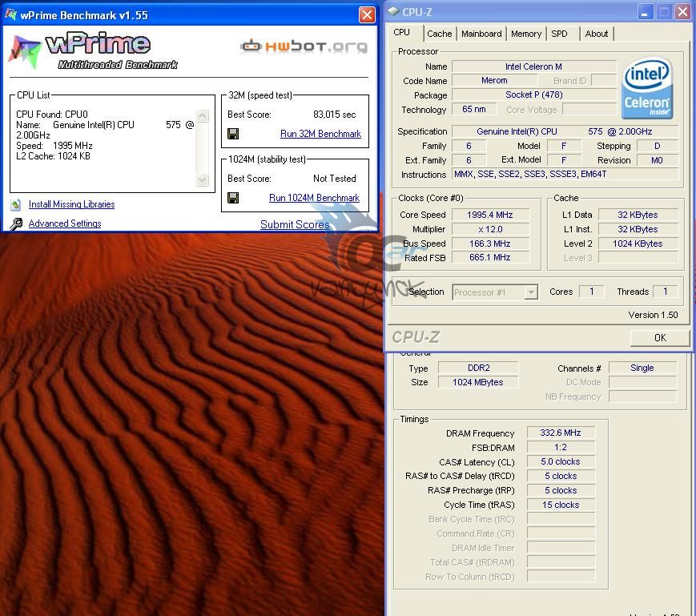Viewport: 696px width, 616px height.
Task: Select the Rated FSB 665.1 MHz value
Action: pyautogui.click(x=490, y=257)
